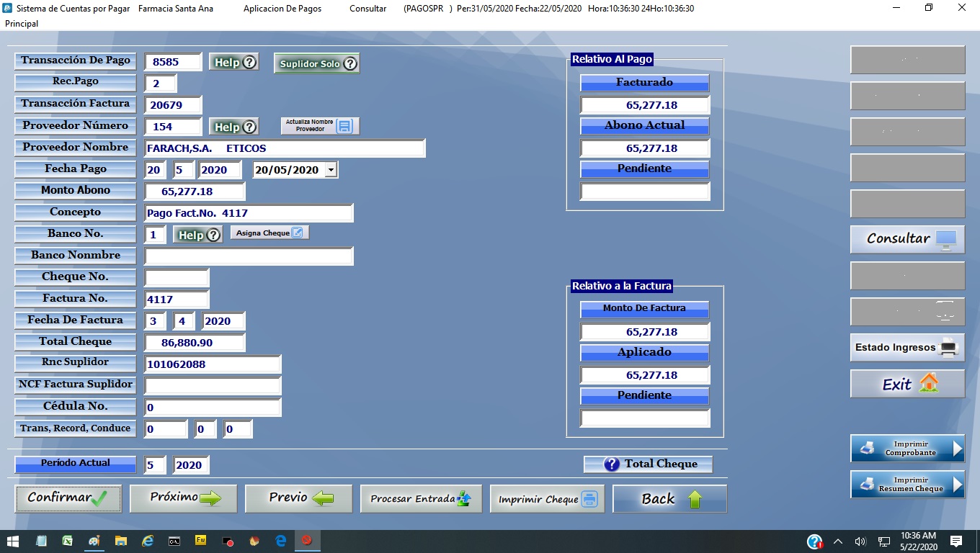Expand Imprimir Resumen Cheque arrow button
This screenshot has height=553, width=980.
coord(956,485)
